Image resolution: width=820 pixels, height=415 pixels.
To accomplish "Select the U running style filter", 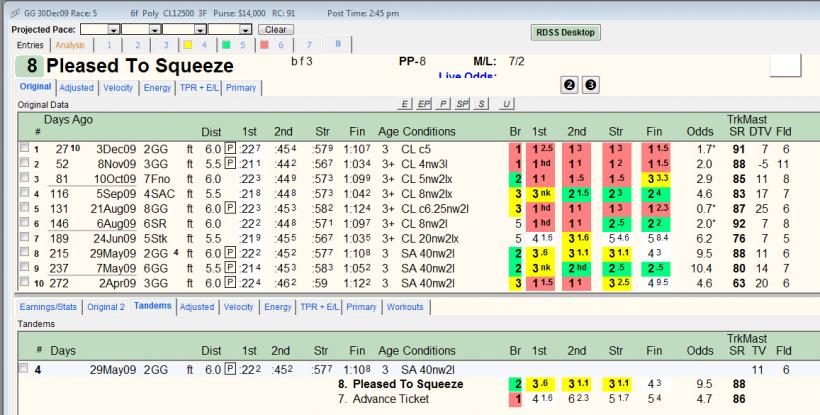I will (x=506, y=104).
